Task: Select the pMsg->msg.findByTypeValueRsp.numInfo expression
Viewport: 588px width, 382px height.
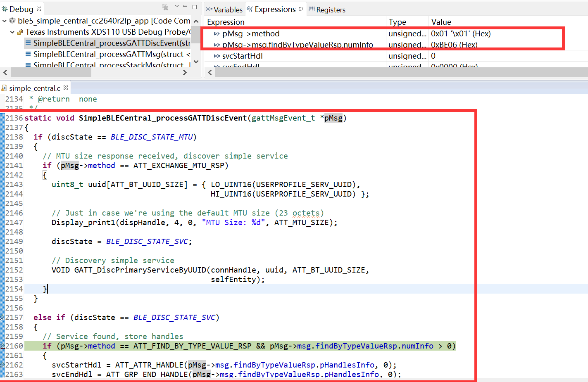Action: 298,45
